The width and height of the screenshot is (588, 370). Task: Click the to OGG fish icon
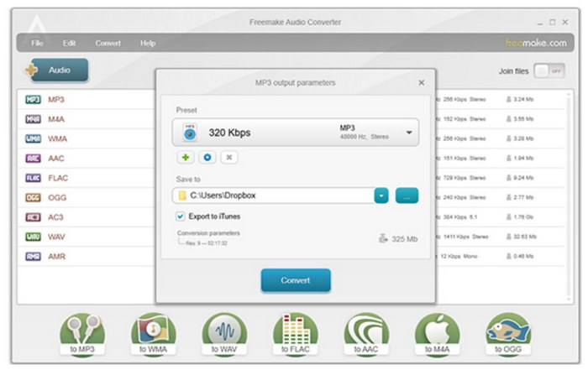coord(508,334)
